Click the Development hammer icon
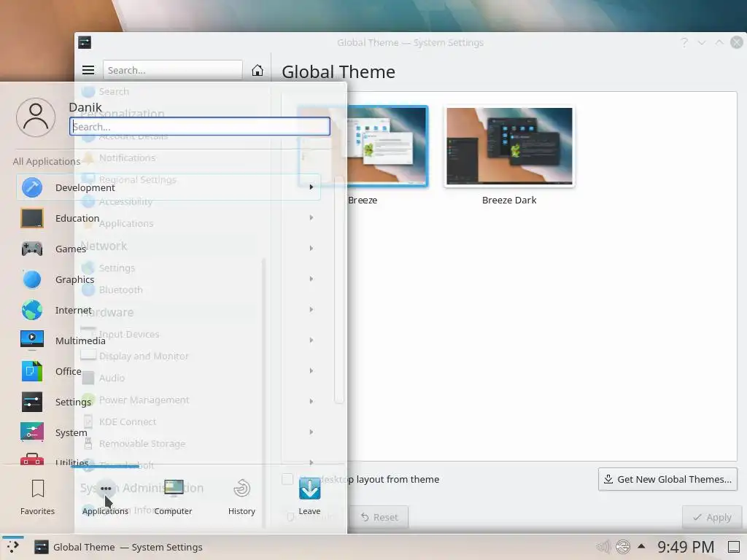 32,187
